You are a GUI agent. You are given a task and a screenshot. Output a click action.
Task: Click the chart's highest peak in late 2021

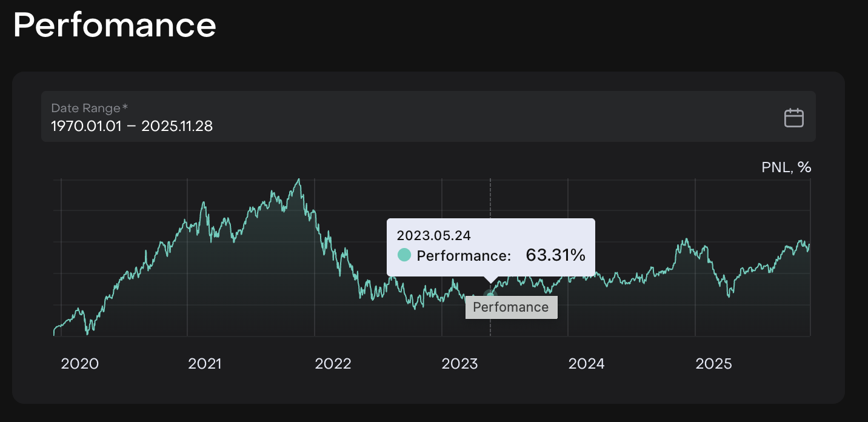[298, 179]
